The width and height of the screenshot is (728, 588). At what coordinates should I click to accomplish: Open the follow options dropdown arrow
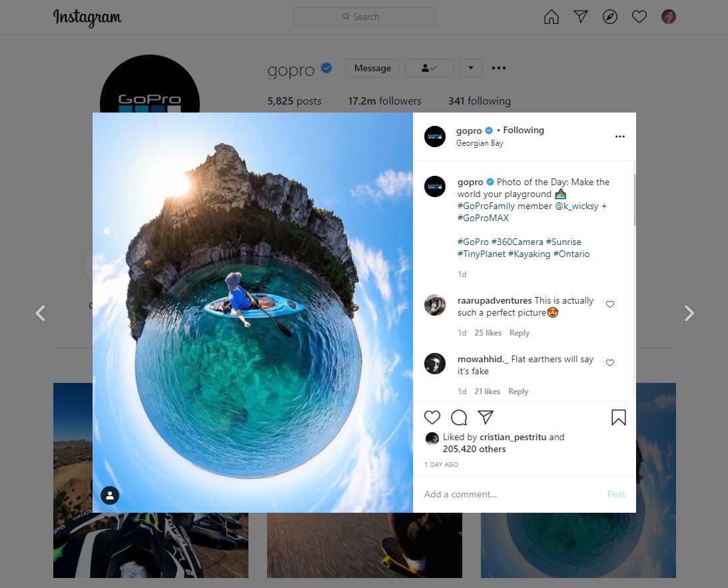point(471,68)
